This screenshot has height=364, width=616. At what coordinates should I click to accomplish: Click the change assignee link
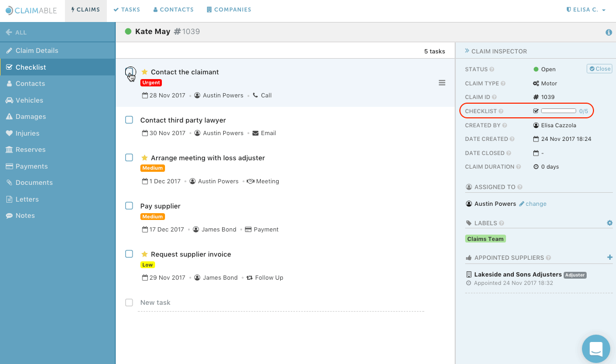535,204
